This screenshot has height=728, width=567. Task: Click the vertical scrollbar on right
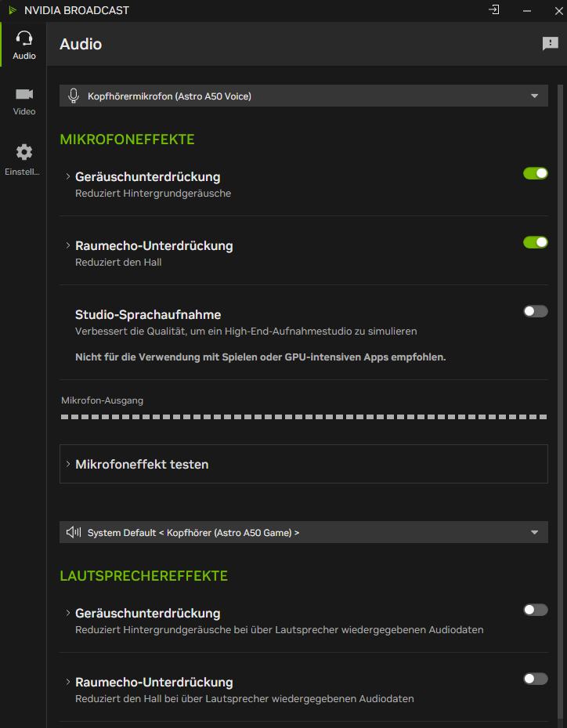(x=561, y=401)
